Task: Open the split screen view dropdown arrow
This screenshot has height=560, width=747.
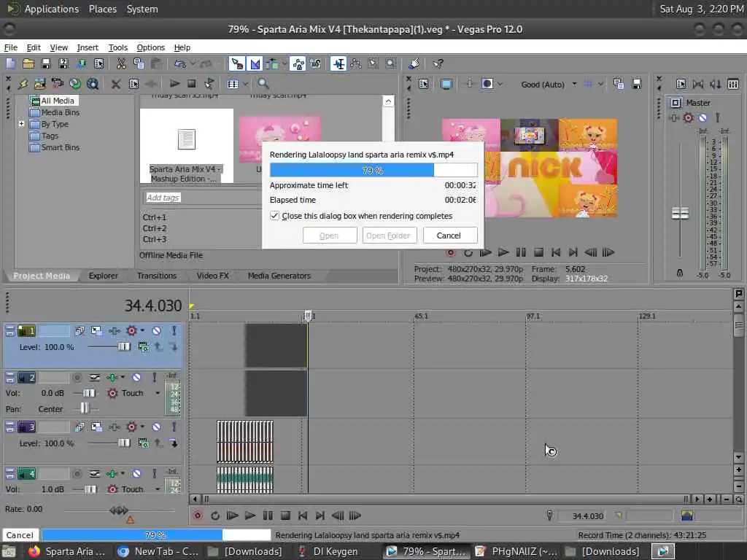Action: pos(500,85)
